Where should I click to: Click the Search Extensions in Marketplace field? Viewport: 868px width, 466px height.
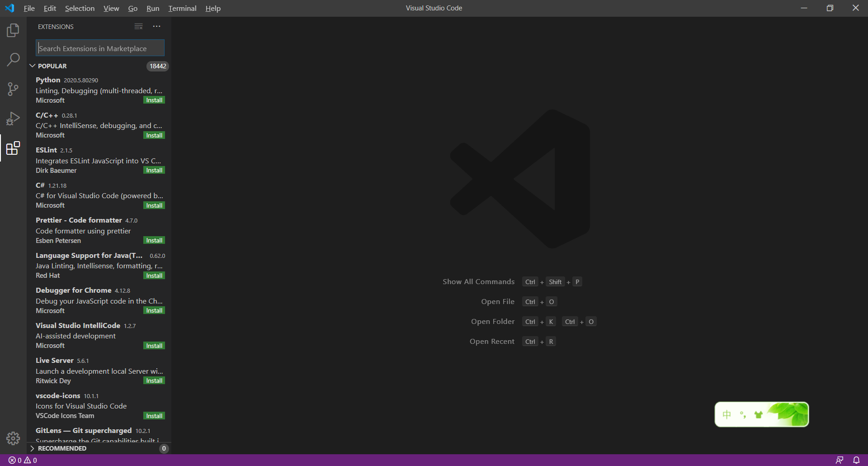point(99,48)
